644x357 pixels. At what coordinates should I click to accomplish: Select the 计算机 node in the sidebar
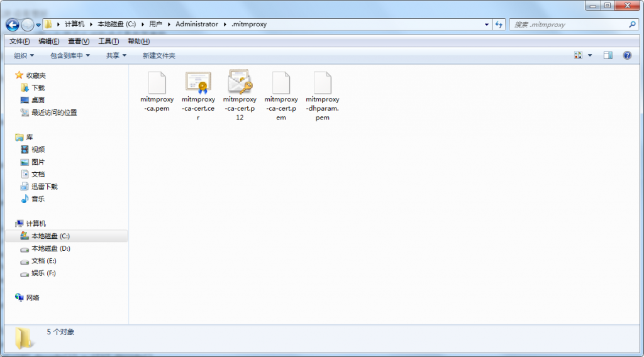pos(30,223)
